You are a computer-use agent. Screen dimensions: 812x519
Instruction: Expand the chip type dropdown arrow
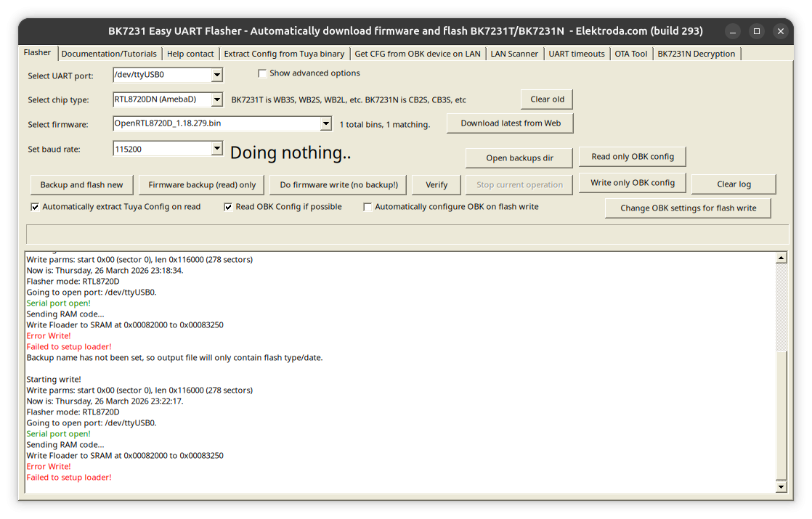tap(217, 99)
